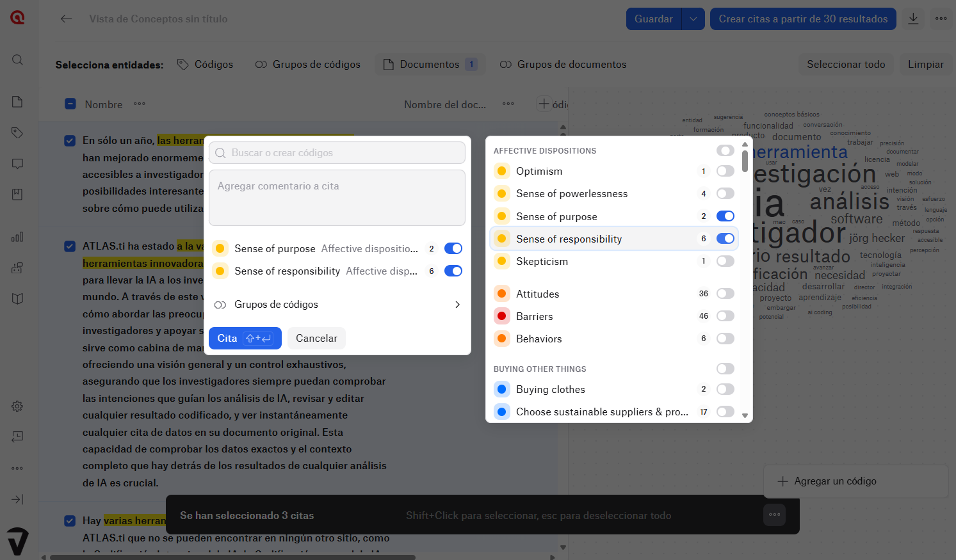Click the Limpiar button
Image resolution: width=956 pixels, height=560 pixels.
[925, 65]
